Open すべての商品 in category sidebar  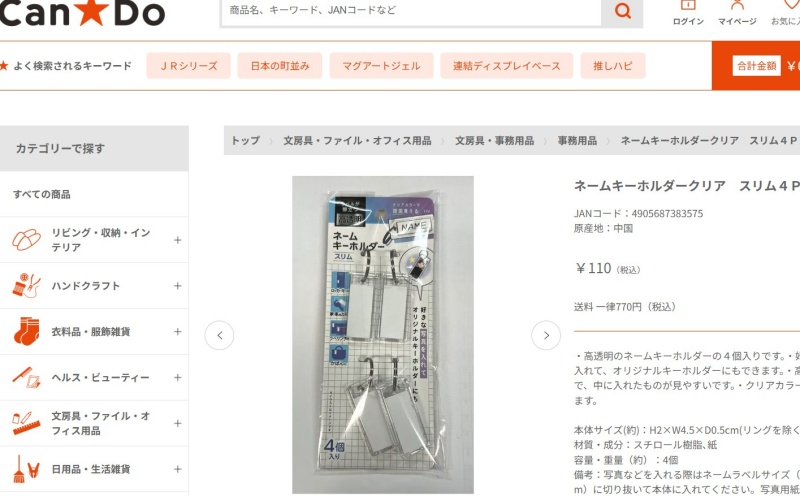(42, 194)
